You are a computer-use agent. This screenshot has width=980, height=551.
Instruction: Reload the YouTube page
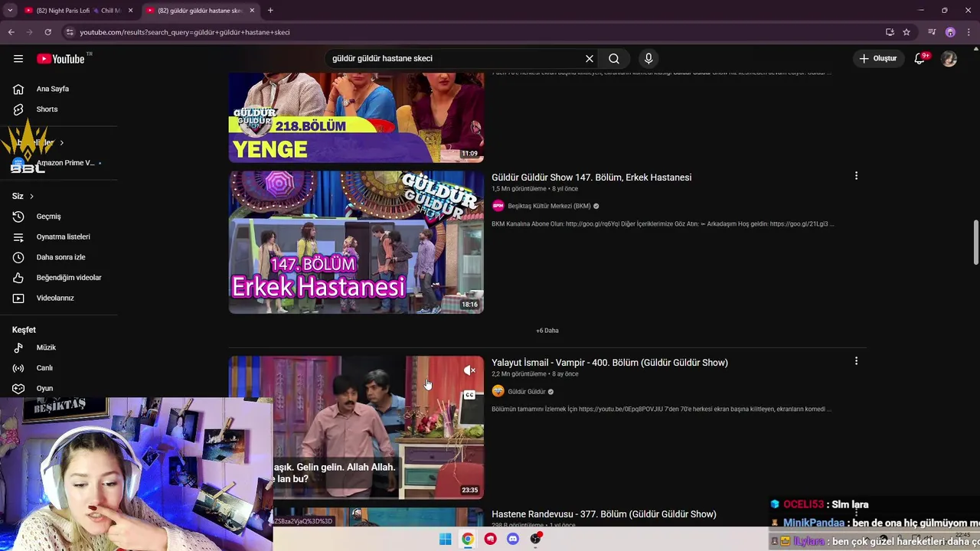pyautogui.click(x=47, y=32)
